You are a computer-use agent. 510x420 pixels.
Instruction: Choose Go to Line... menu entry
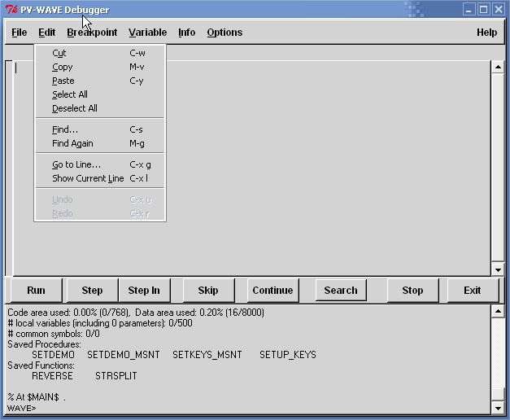coord(100,164)
